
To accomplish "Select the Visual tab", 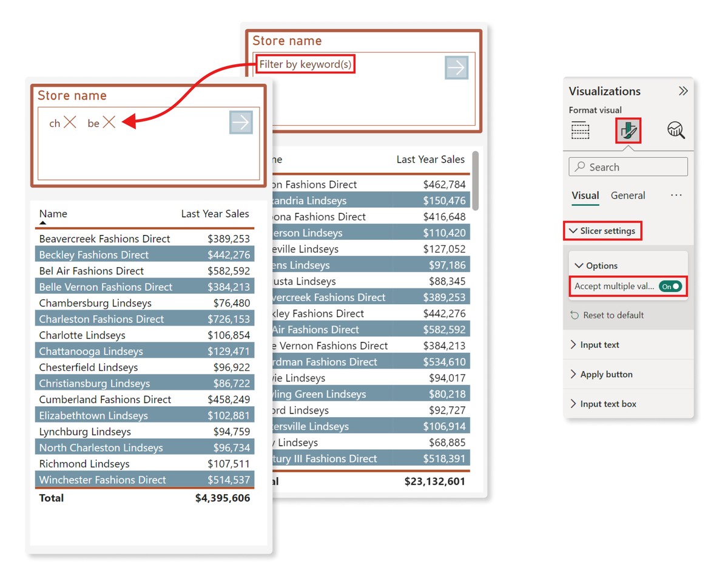I will pyautogui.click(x=585, y=196).
